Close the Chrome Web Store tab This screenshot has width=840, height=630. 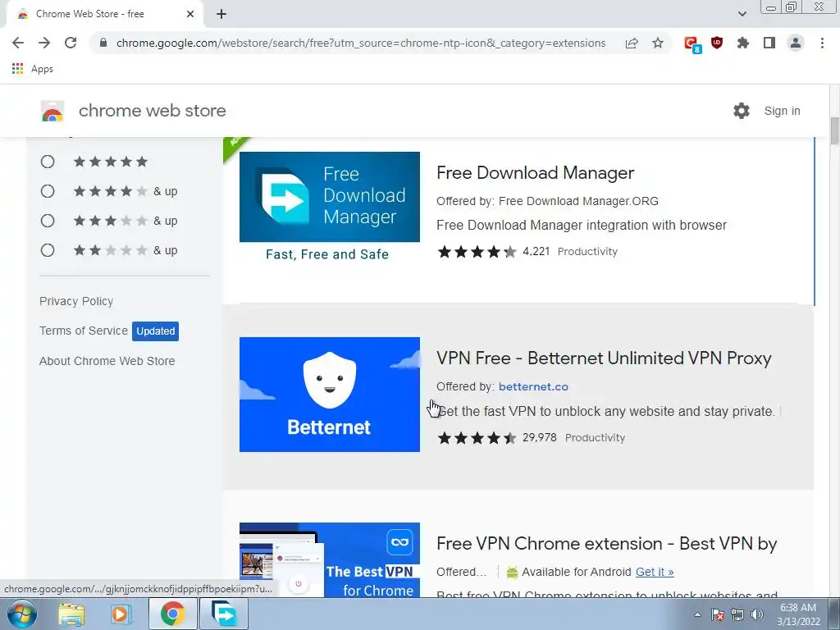190,14
